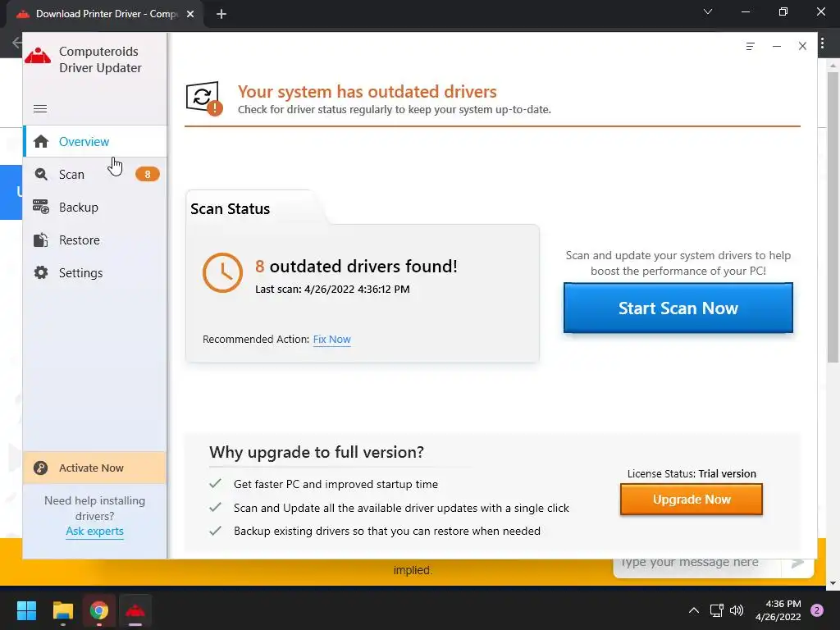Open the Overview section in the sidebar

point(95,141)
